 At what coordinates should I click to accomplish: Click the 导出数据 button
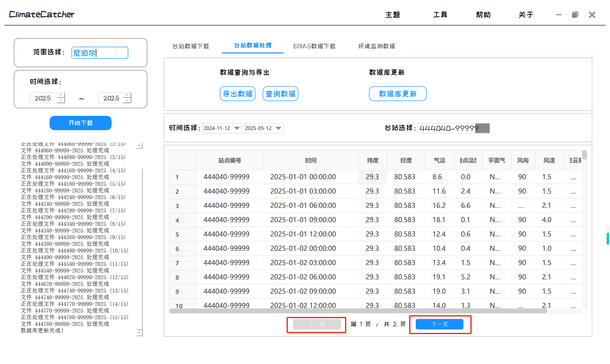tap(237, 94)
